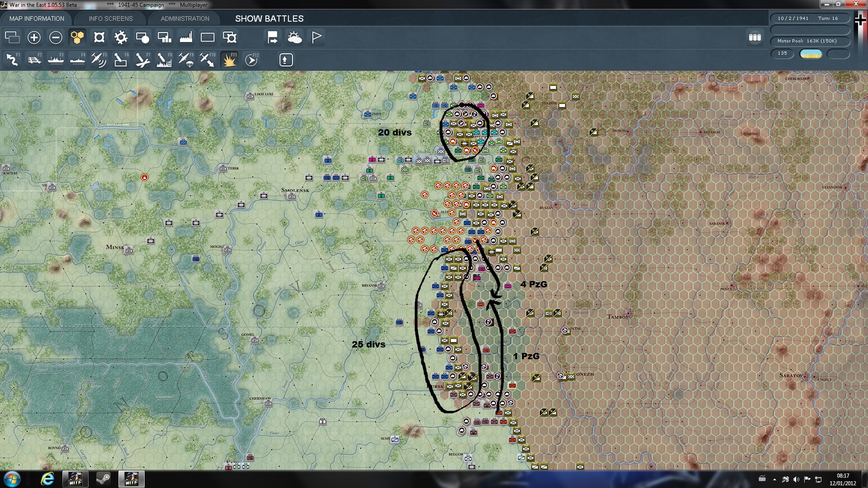The height and width of the screenshot is (488, 868).
Task: Click the square bracket frame toolbar icon
Action: click(x=99, y=37)
